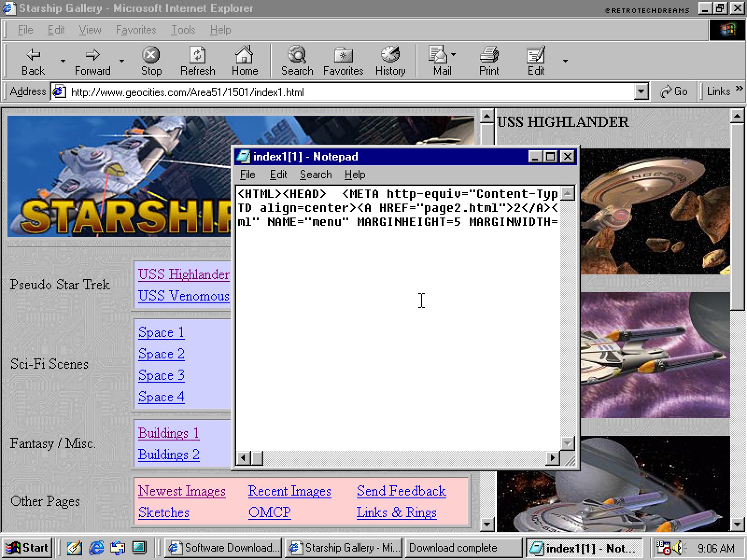Image resolution: width=747 pixels, height=560 pixels.
Task: Open the browser Tools menu
Action: (183, 30)
